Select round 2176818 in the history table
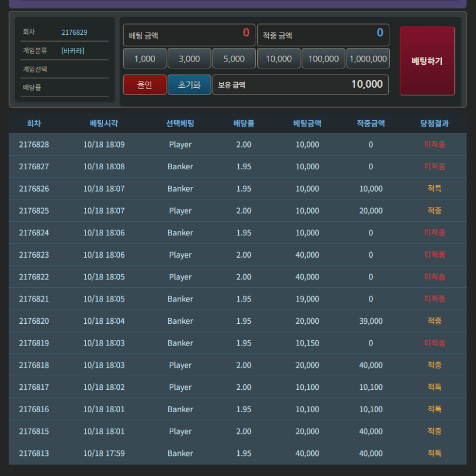The height and width of the screenshot is (476, 476). [x=34, y=365]
